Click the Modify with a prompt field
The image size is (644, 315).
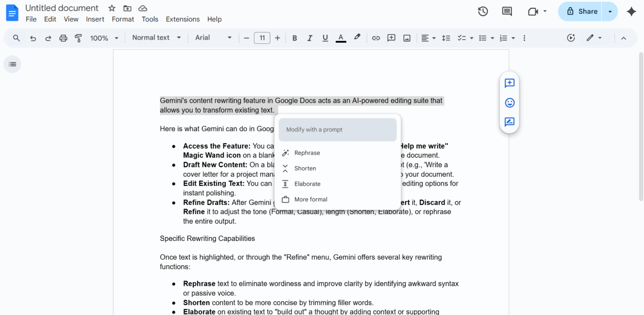[337, 130]
